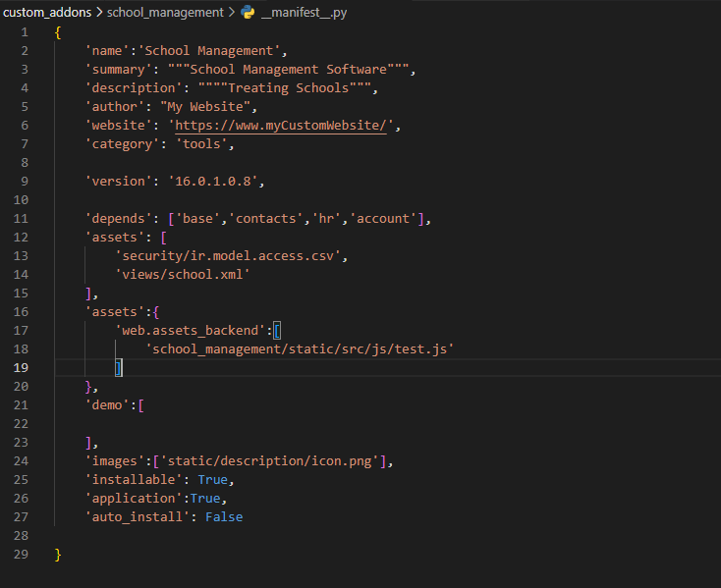Click 'static/description/icon.png' string
The image size is (721, 588).
click(x=269, y=460)
